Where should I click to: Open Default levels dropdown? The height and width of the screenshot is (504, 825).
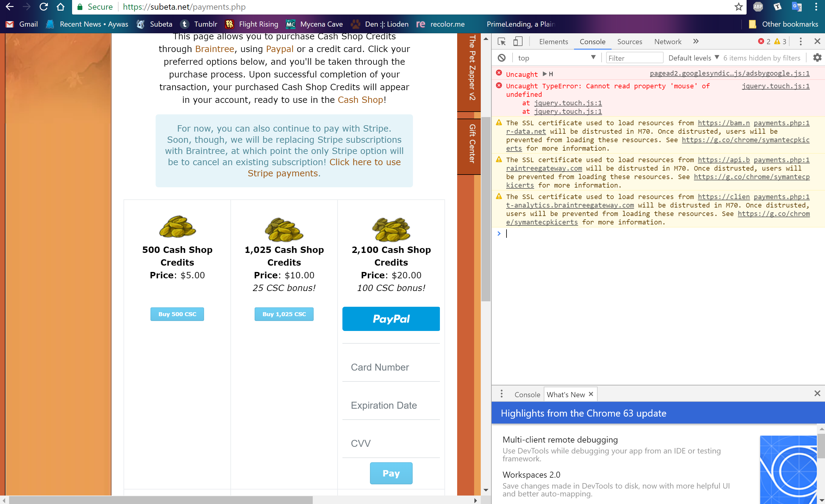(693, 58)
